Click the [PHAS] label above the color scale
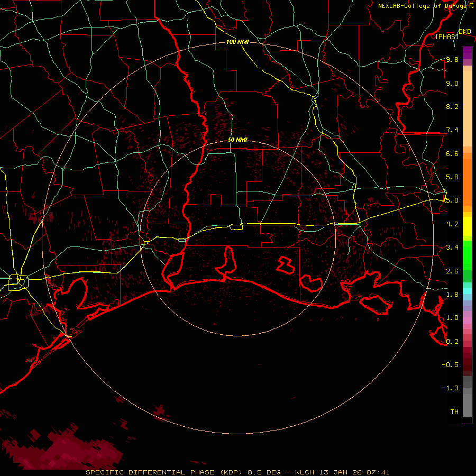Screen dimensions: 476x476 coord(447,36)
